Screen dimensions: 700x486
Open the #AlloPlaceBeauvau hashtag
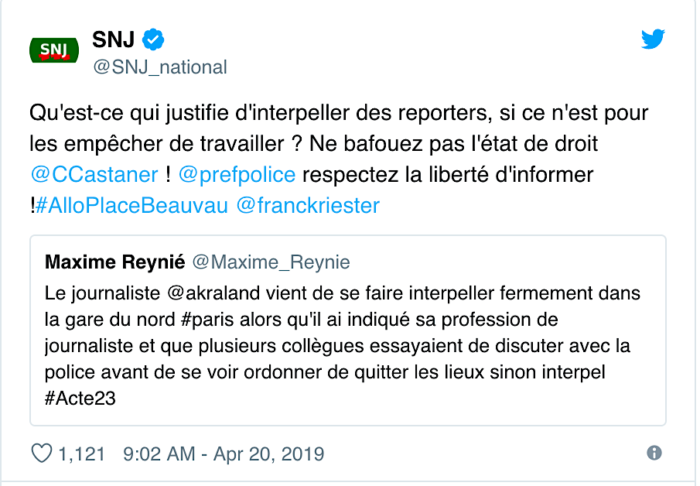[132, 206]
